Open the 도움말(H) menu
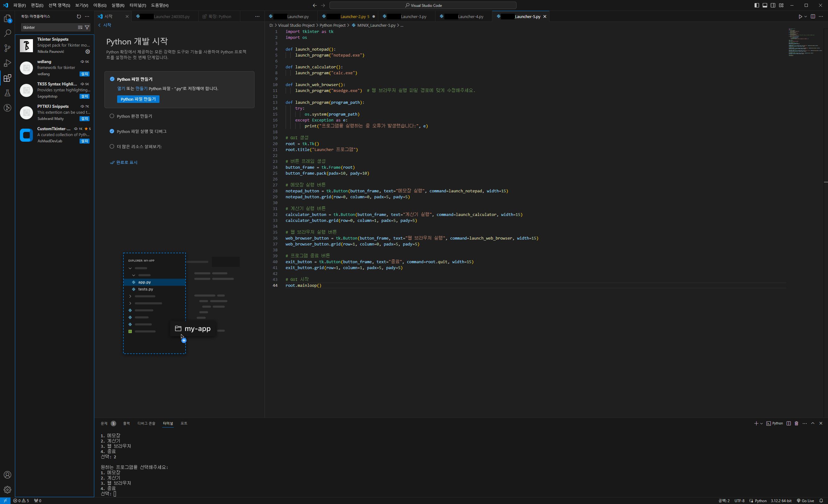This screenshot has height=504, width=828. (x=160, y=5)
